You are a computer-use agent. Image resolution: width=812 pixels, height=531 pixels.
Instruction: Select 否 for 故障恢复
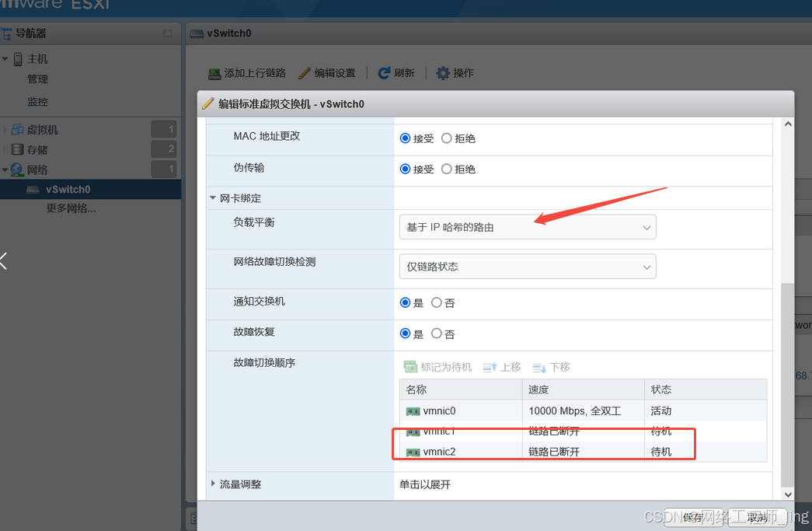pyautogui.click(x=437, y=334)
